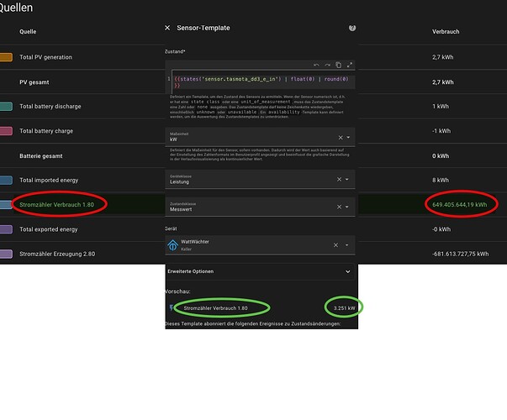Select the Total PV generation orange color swatch
The height and width of the screenshot is (420, 507).
pyautogui.click(x=6, y=57)
